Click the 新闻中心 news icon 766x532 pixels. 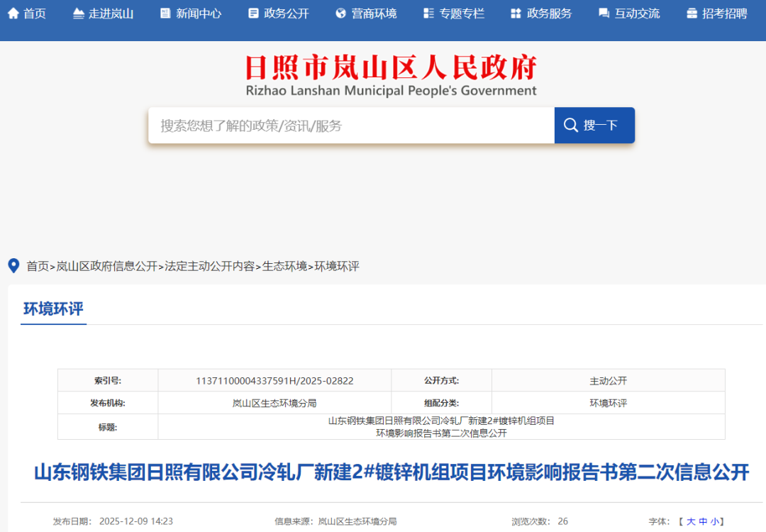pos(165,13)
